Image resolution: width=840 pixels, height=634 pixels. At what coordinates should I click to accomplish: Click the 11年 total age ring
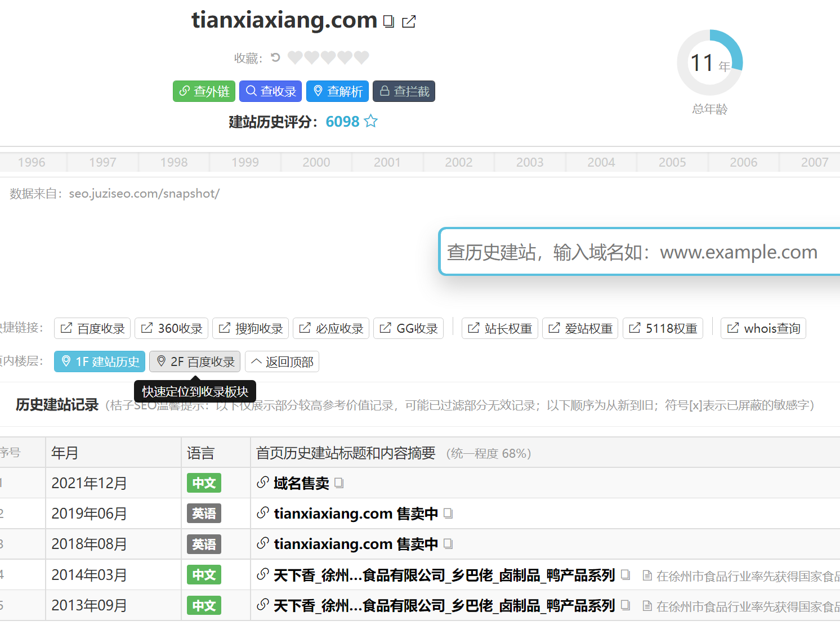pyautogui.click(x=710, y=62)
